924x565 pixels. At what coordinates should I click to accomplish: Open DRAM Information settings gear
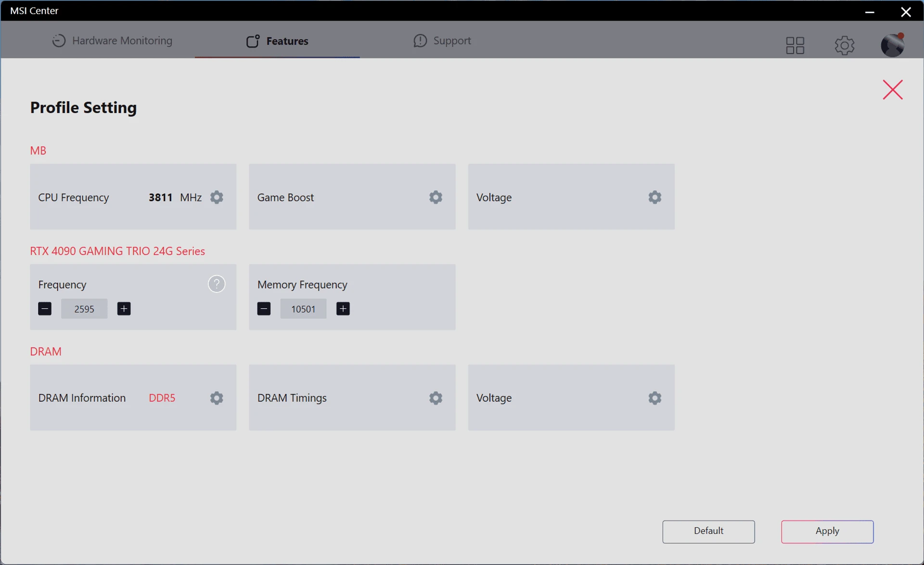pos(217,398)
